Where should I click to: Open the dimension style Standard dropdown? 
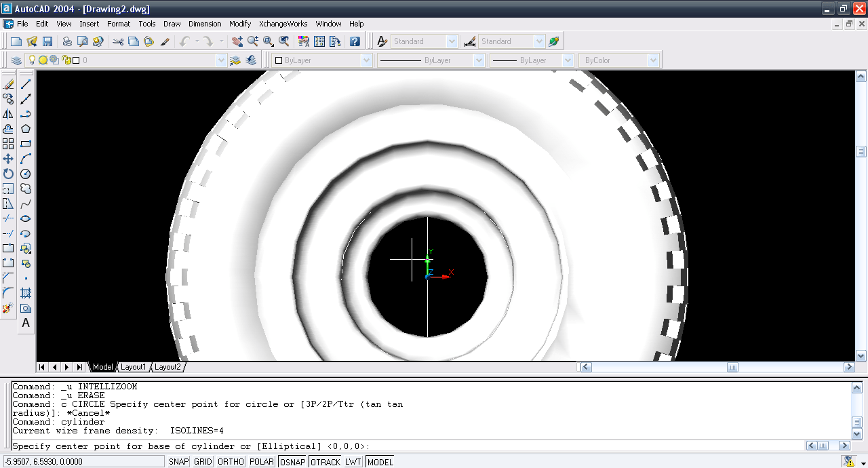pos(539,41)
